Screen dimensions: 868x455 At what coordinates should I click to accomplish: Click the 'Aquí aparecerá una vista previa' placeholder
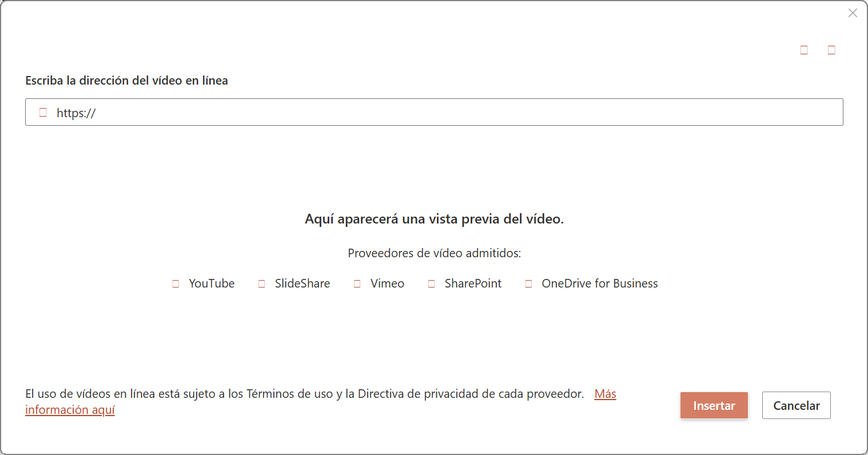[434, 219]
